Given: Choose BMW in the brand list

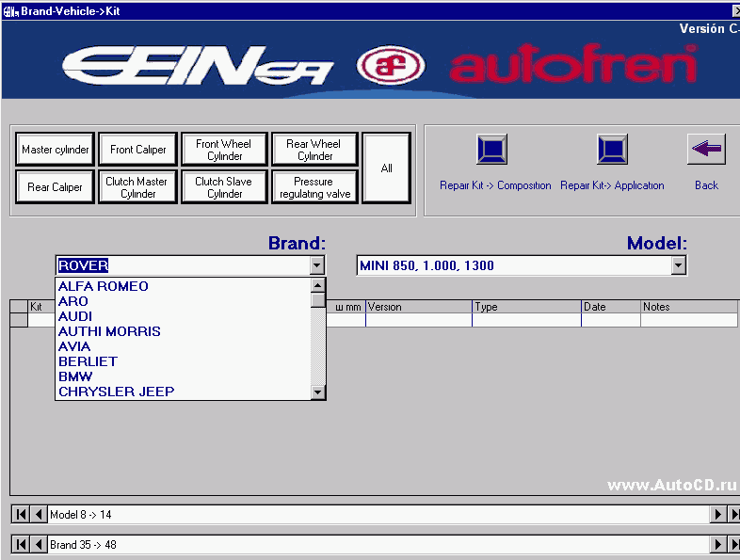Looking at the screenshot, I should (75, 376).
